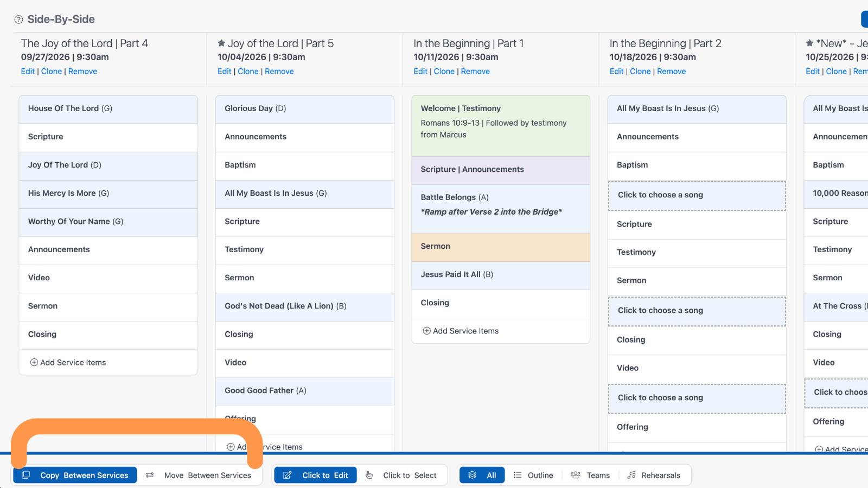Switch to the Outline view

point(533,475)
